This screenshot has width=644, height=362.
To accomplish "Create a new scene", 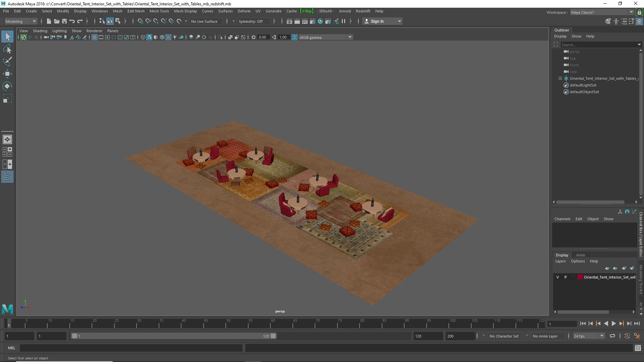I will click(49, 21).
